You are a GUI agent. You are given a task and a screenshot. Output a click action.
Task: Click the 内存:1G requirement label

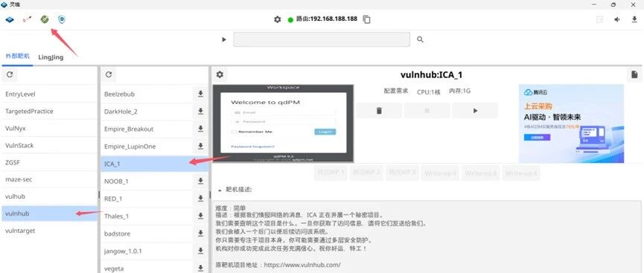tap(459, 91)
